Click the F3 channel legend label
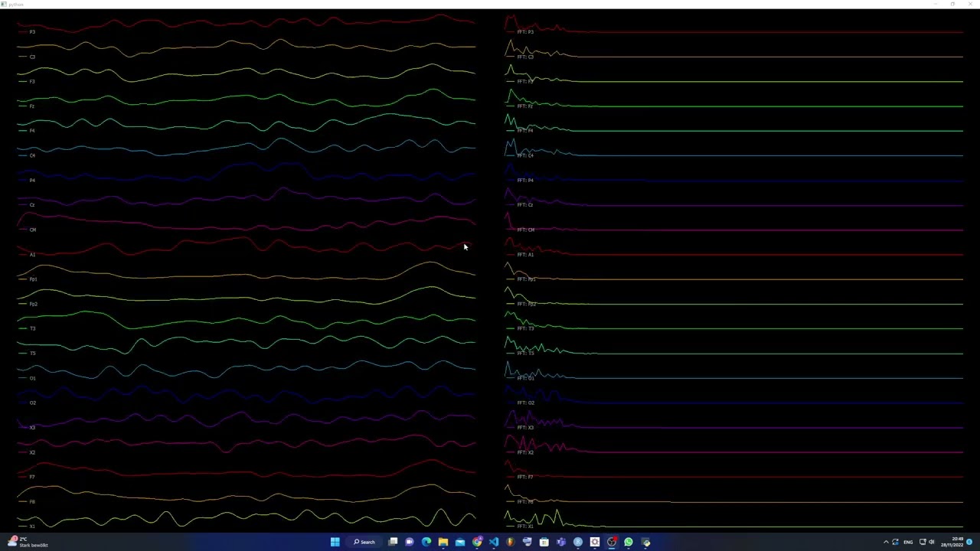The height and width of the screenshot is (551, 980). point(32,81)
